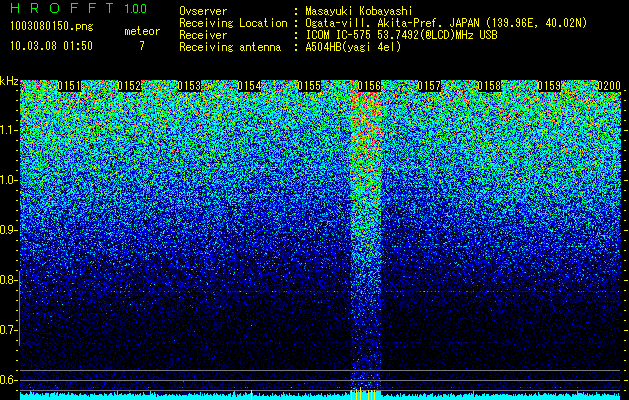Click the date stamp 10.03.08 01:50
This screenshot has width=629, height=400.
coord(51,45)
